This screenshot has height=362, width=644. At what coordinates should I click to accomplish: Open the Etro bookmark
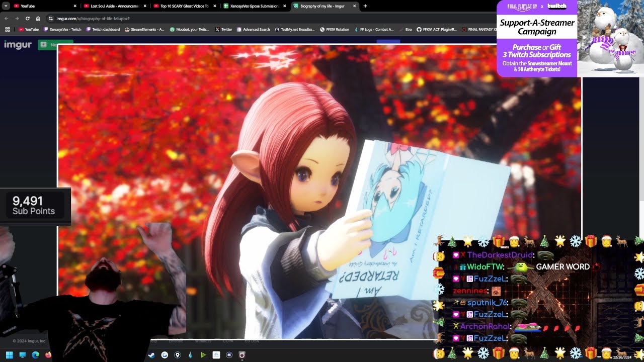(x=405, y=30)
